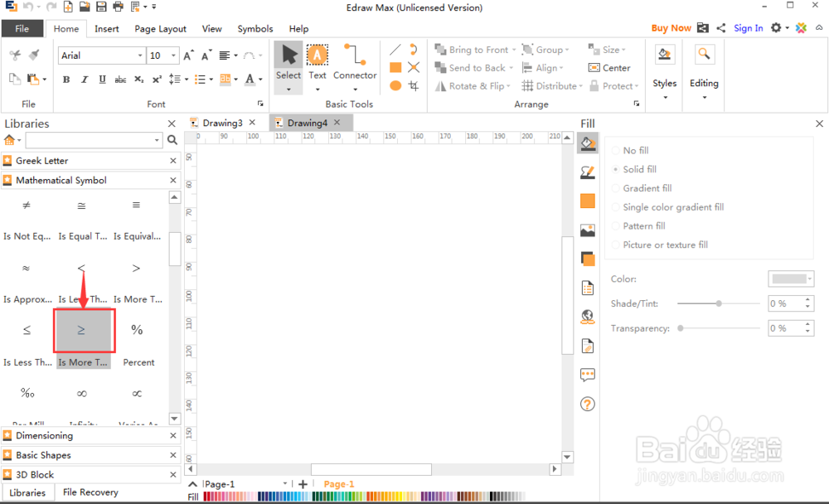The image size is (829, 504).
Task: Click the Center button in Arrange
Action: point(609,68)
